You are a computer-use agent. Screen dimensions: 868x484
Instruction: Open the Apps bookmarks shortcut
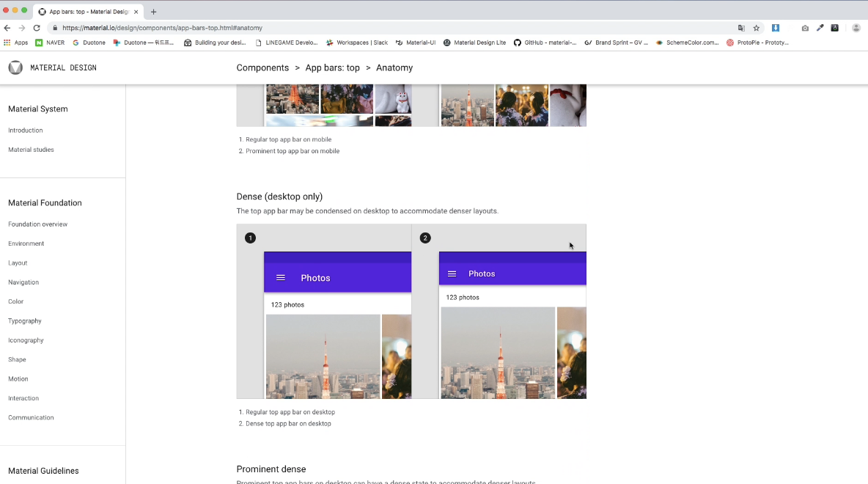pyautogui.click(x=15, y=43)
